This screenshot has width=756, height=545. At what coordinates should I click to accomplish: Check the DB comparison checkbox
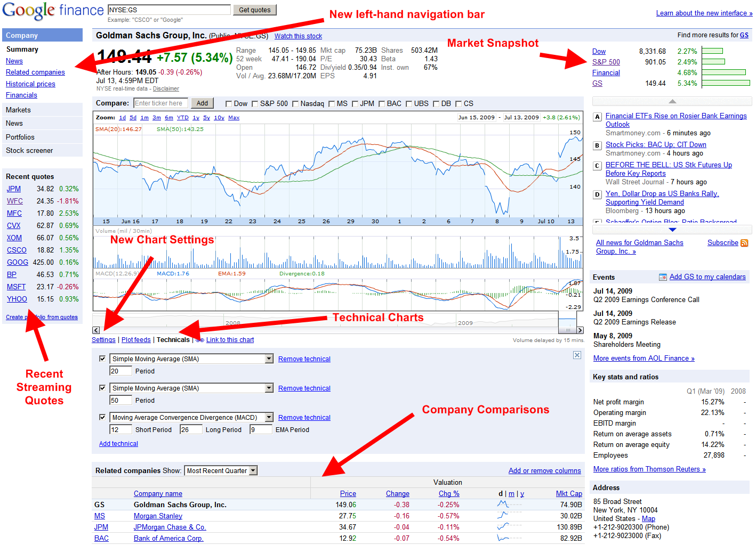436,104
